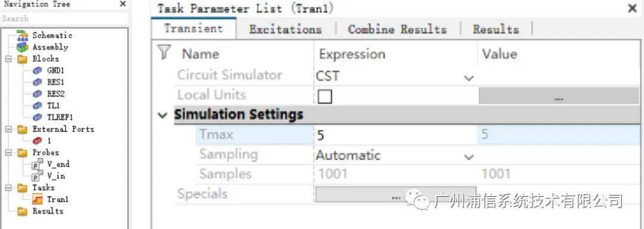644x229 pixels.
Task: Switch to the Excitations tab
Action: pyautogui.click(x=286, y=30)
